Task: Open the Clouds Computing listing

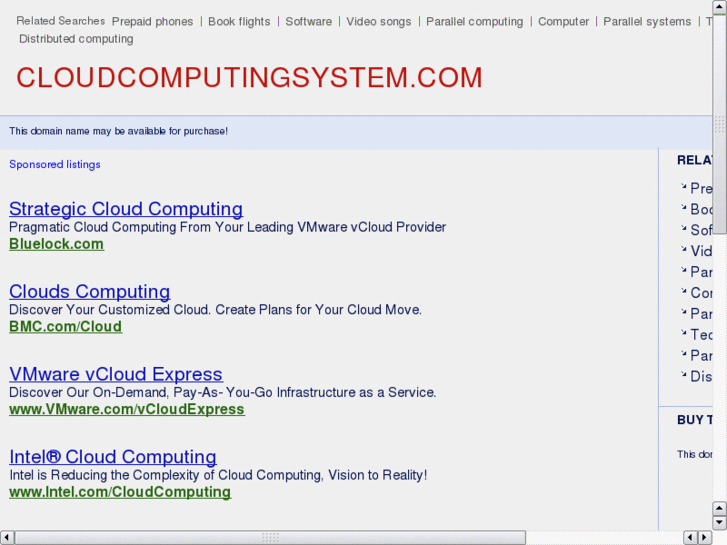Action: (x=89, y=292)
